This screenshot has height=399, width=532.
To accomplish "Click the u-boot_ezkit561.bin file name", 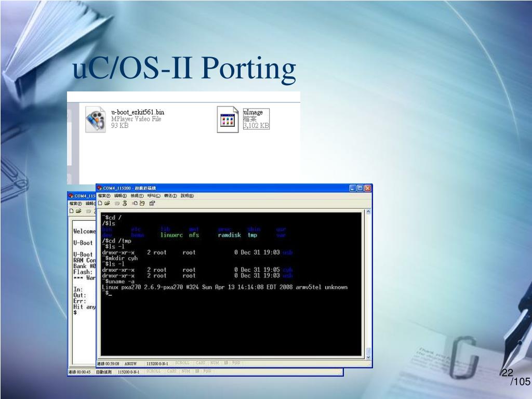I will (138, 112).
